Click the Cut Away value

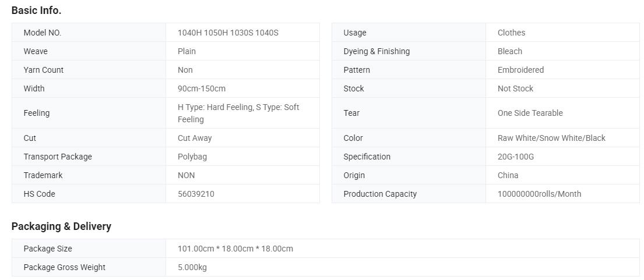(x=195, y=138)
